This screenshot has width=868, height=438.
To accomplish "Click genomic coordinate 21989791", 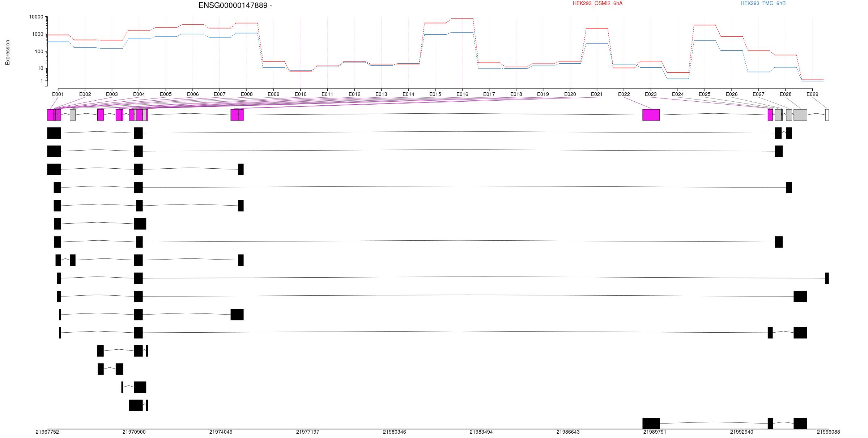I will 655,432.
